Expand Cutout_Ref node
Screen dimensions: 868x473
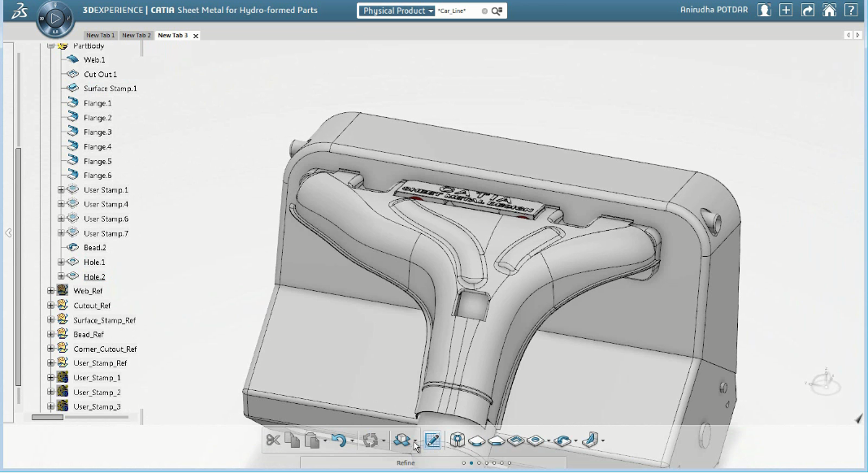(50, 306)
